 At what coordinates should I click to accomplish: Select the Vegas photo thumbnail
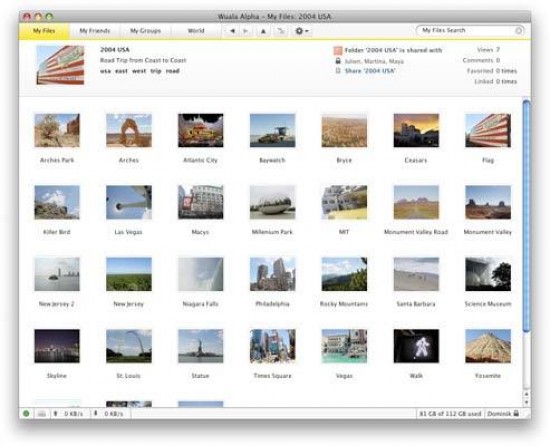pyautogui.click(x=344, y=346)
